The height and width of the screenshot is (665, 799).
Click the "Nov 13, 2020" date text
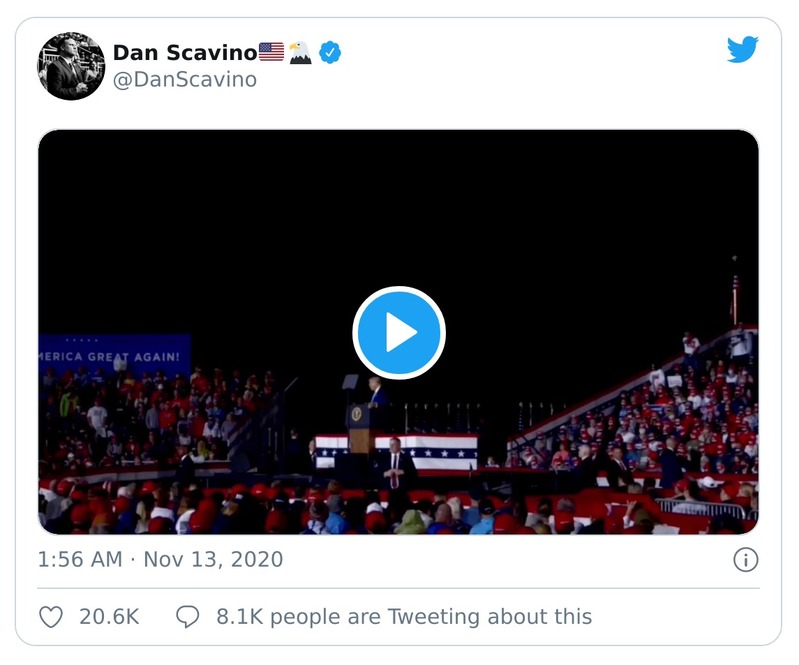(213, 559)
